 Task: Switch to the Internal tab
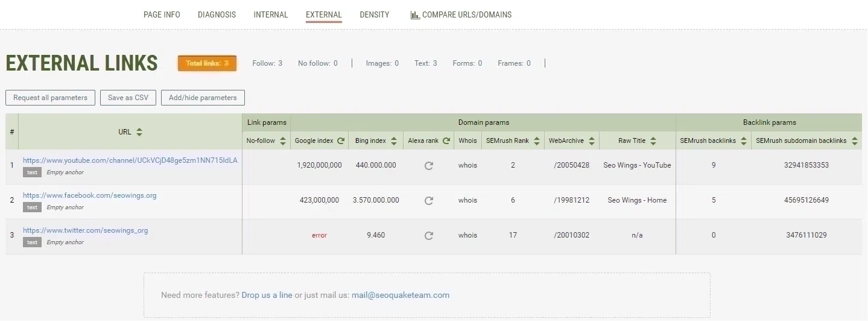point(271,15)
